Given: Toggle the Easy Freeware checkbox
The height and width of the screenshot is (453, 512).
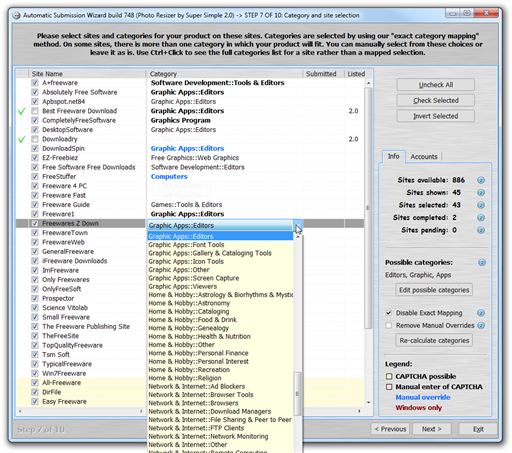Looking at the screenshot, I should click(x=35, y=401).
